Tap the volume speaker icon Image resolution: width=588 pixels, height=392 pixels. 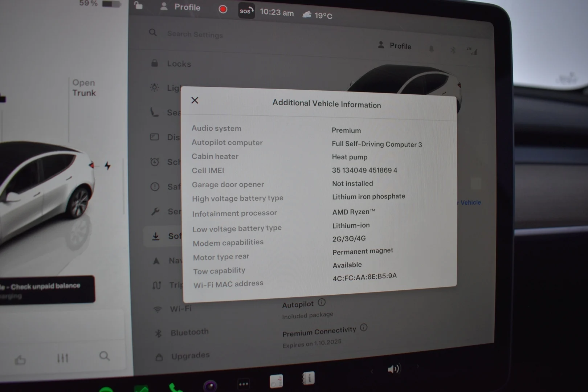pyautogui.click(x=393, y=369)
